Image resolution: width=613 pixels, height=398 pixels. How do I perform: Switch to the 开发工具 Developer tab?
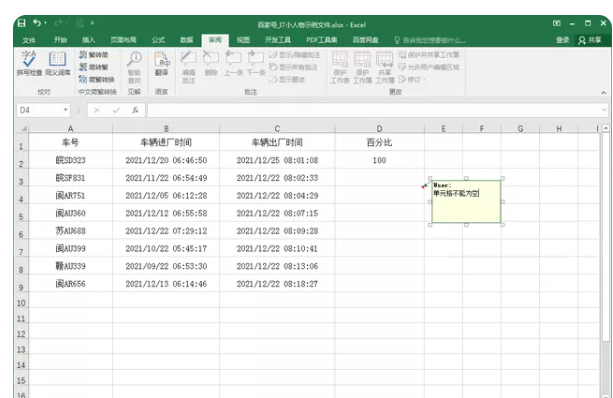point(278,40)
